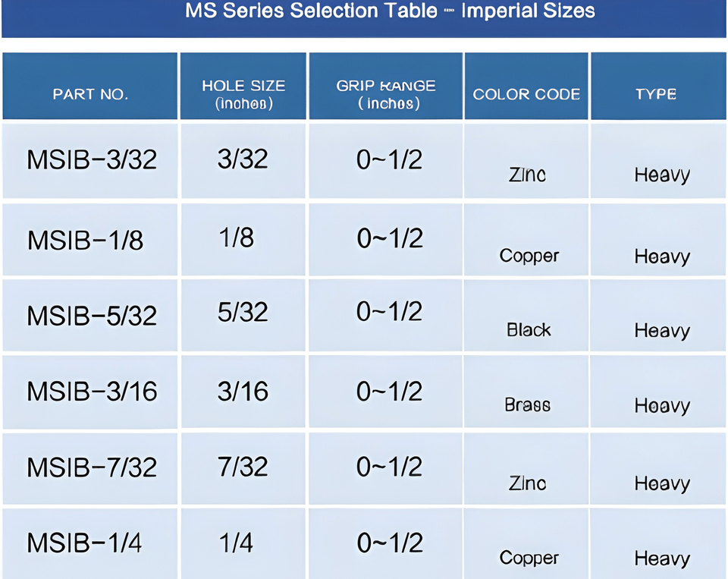728x579 pixels.
Task: Select part number MSIB-1/4
Action: (x=84, y=543)
